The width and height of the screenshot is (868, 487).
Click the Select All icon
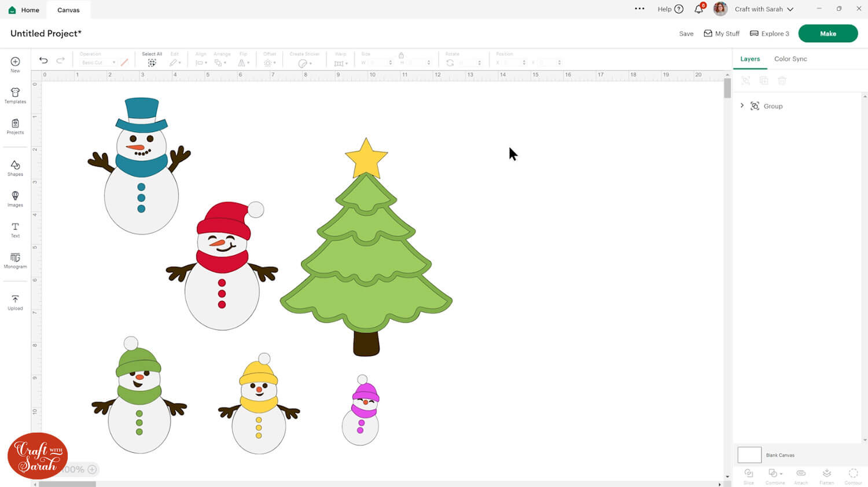152,63
